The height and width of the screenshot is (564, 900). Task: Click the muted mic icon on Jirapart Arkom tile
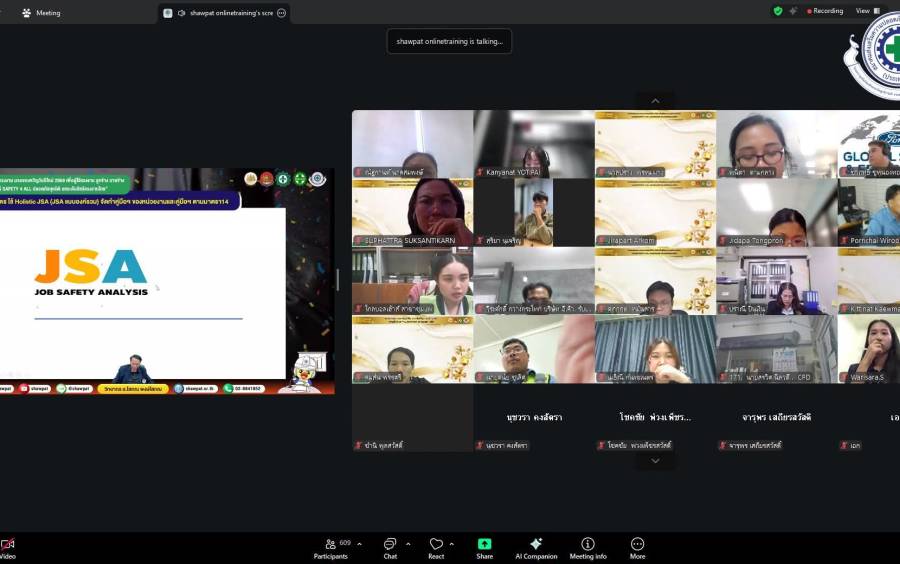coord(602,240)
